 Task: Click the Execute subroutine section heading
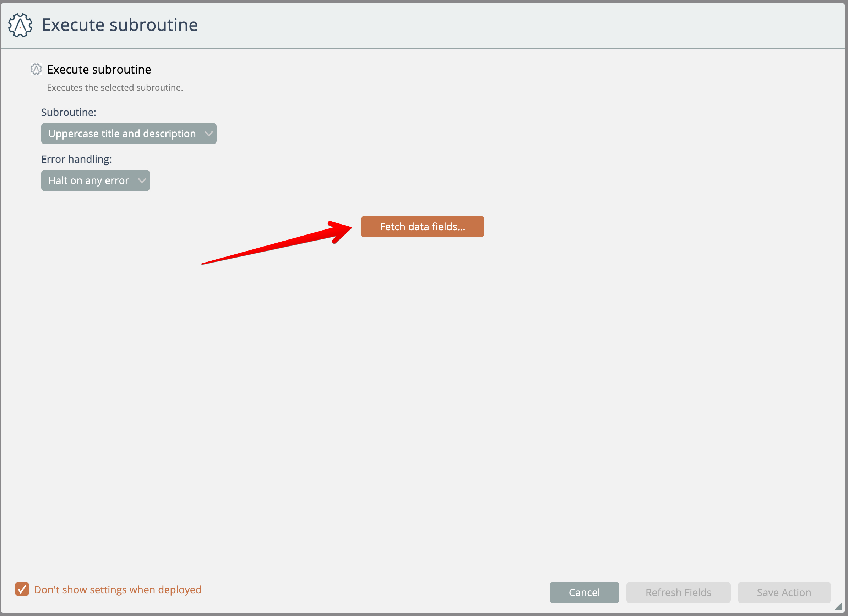point(99,70)
